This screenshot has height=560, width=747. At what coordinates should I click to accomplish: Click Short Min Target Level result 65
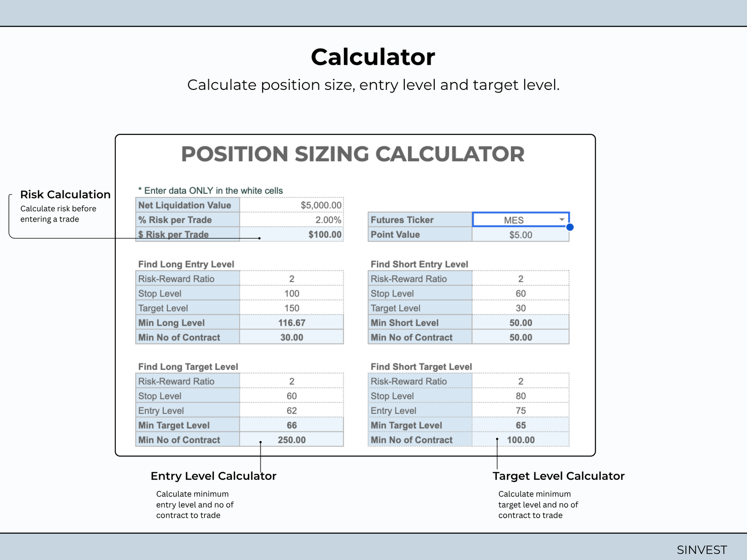click(x=521, y=425)
